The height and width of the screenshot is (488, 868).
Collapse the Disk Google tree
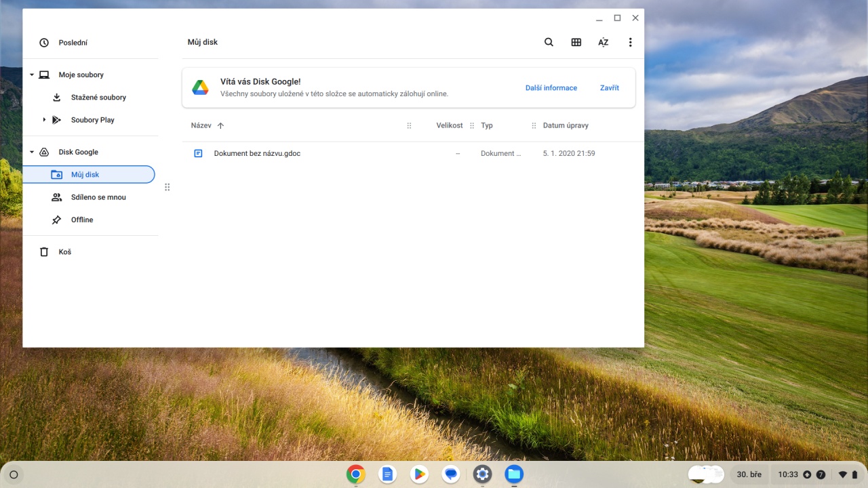coord(31,152)
